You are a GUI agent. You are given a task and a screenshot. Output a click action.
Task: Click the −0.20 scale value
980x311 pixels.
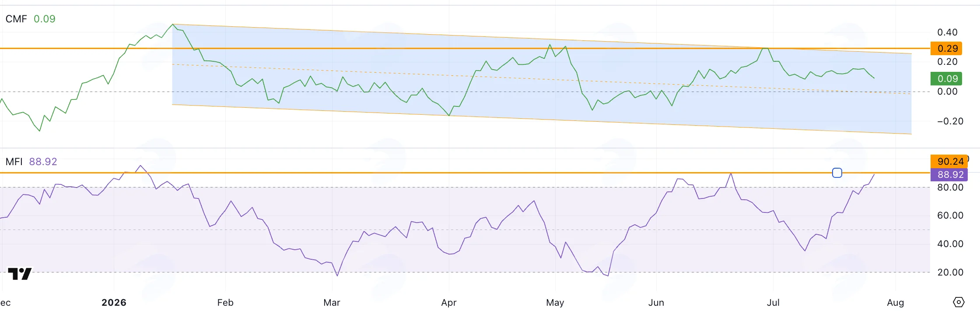coord(950,121)
